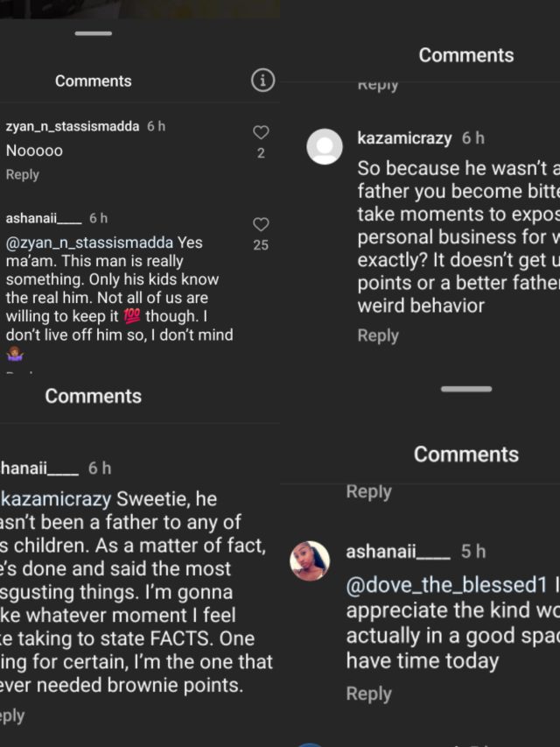Like ashanaii's comment with 25 likes
Screen dimensions: 560x747
pyautogui.click(x=261, y=225)
